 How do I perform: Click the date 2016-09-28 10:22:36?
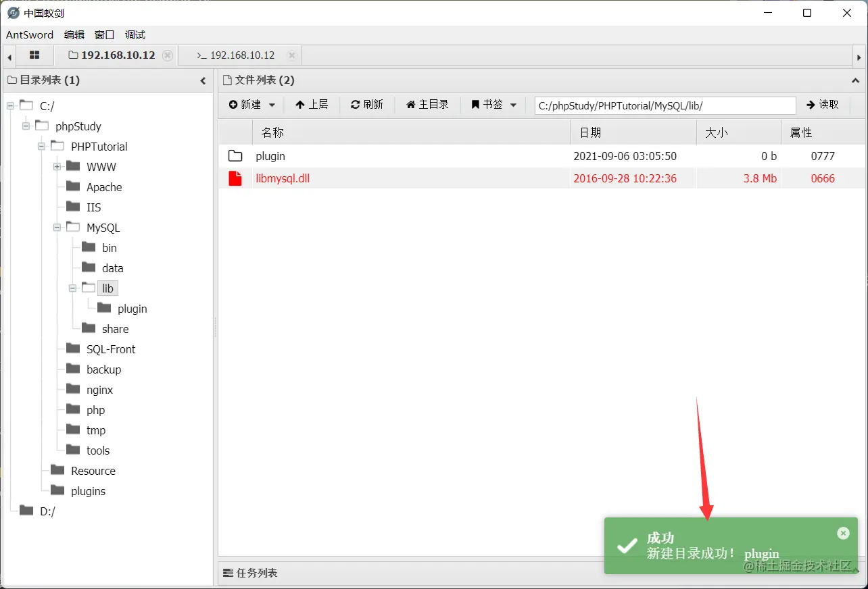(625, 179)
